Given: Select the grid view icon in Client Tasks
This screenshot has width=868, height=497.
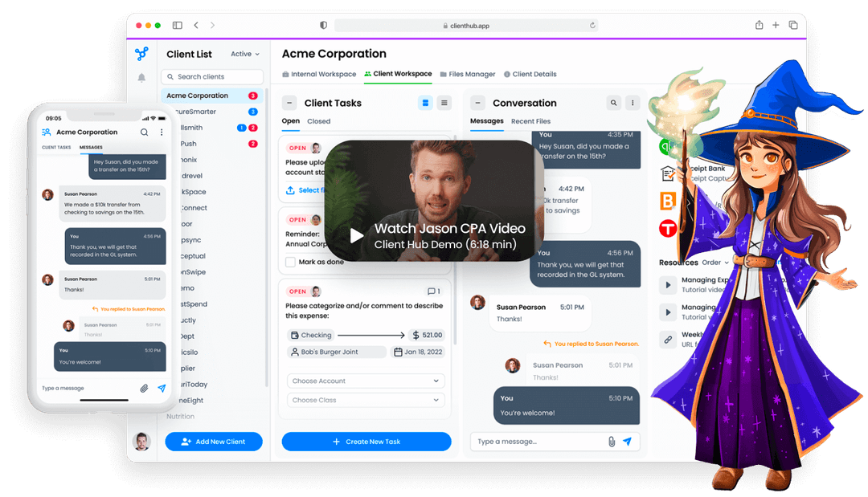Looking at the screenshot, I should (424, 103).
